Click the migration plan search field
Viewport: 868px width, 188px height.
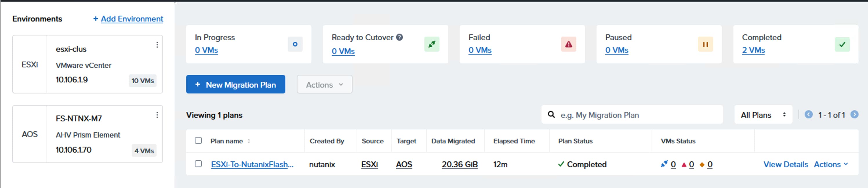pos(637,115)
